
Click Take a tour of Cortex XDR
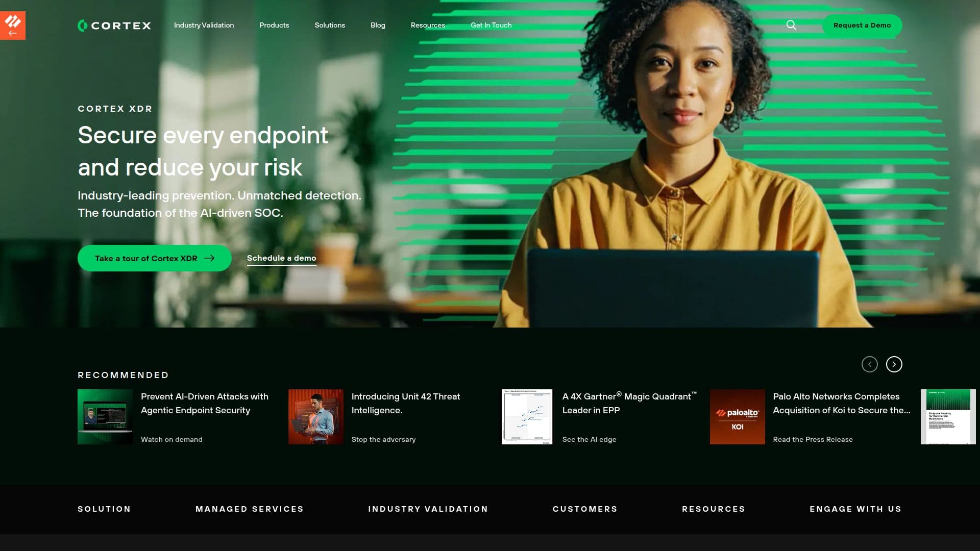(155, 258)
